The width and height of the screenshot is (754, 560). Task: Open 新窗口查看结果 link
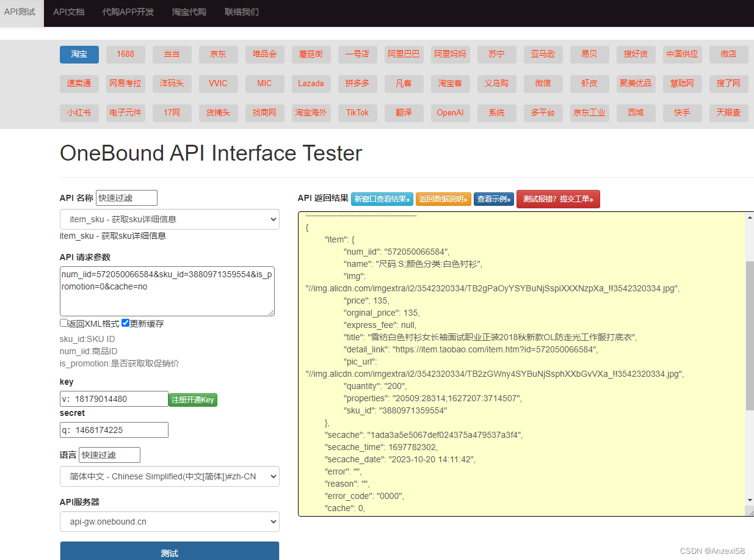pos(382,199)
